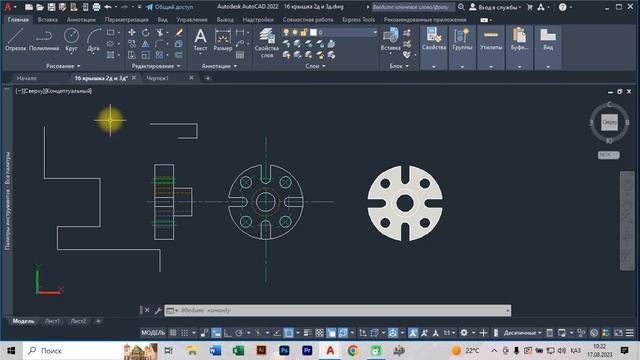Click the Copy tool icon

point(132,44)
